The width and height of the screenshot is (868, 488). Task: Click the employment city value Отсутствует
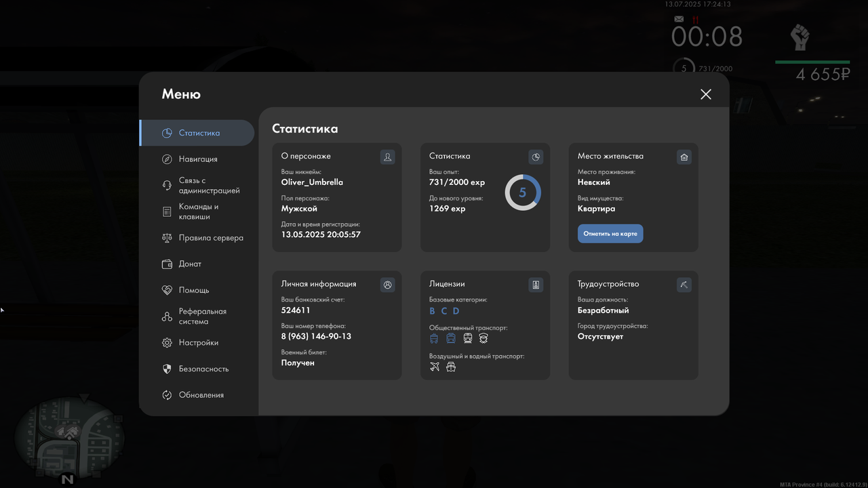pyautogui.click(x=600, y=336)
